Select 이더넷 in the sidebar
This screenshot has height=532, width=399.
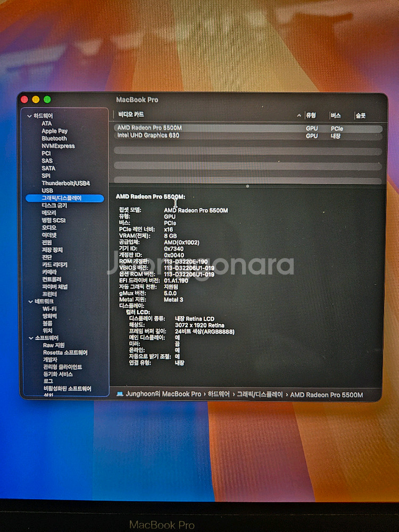click(x=49, y=235)
